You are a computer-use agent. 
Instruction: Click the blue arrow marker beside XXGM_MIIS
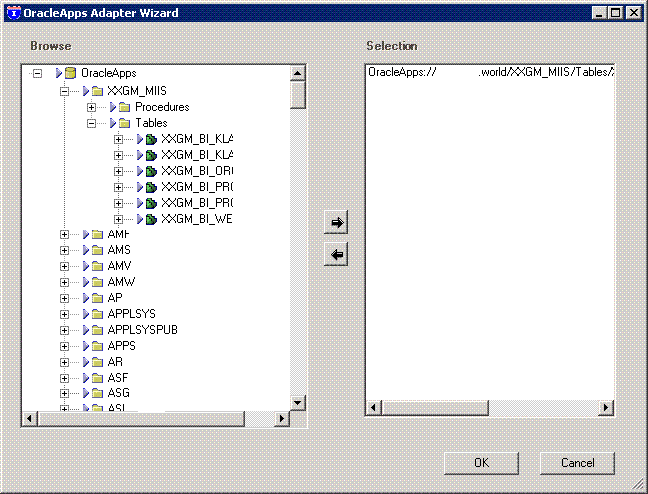[x=86, y=91]
